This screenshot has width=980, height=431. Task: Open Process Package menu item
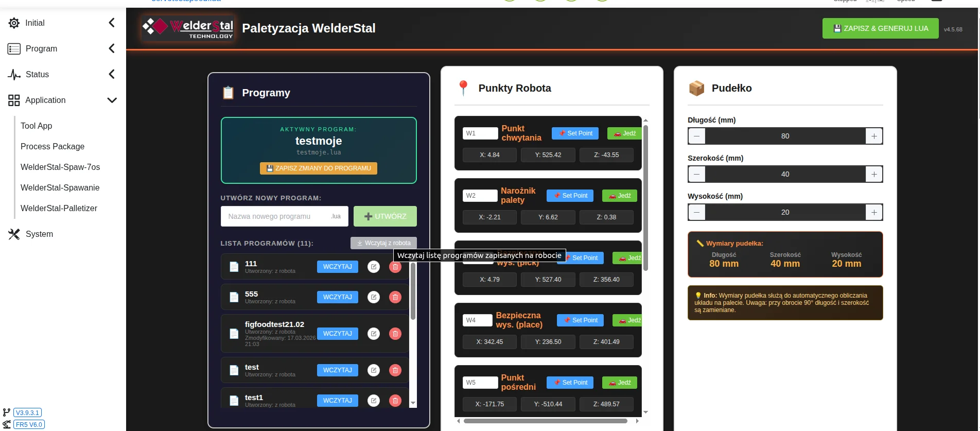click(x=52, y=146)
